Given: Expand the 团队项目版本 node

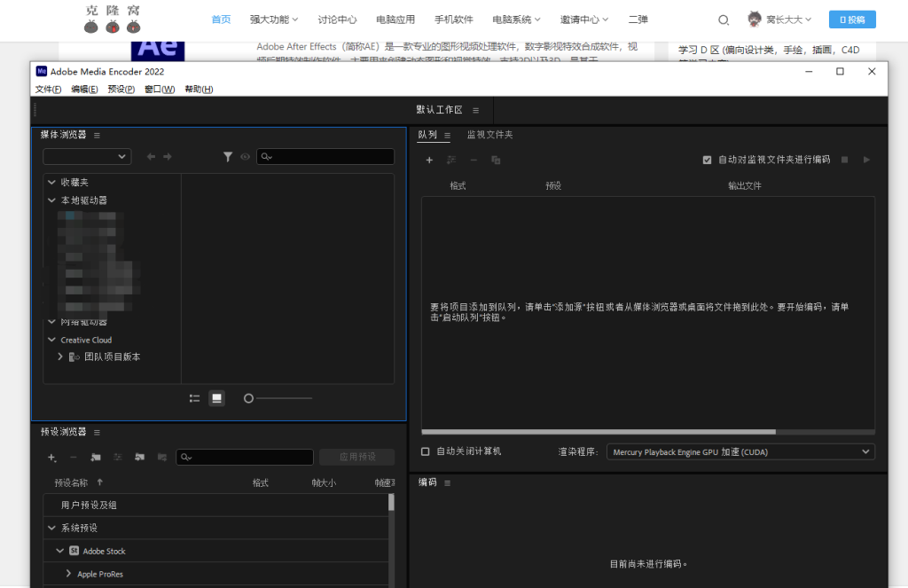Looking at the screenshot, I should click(x=60, y=357).
